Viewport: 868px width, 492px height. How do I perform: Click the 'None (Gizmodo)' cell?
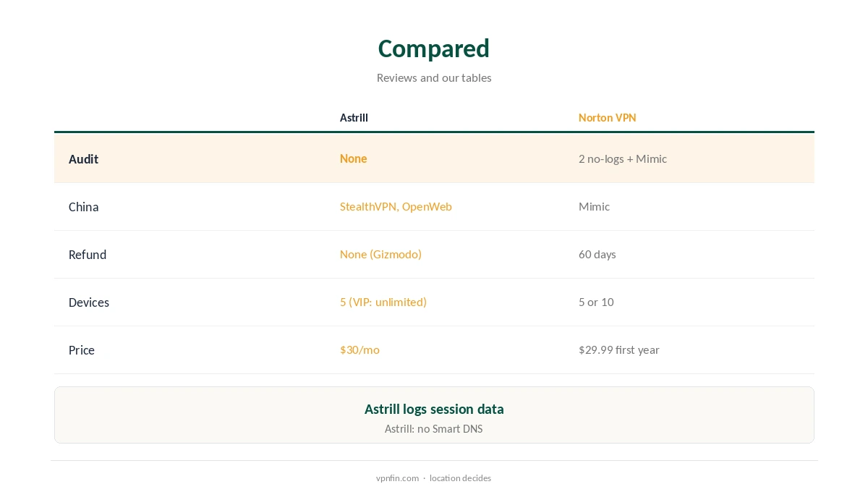pyautogui.click(x=380, y=254)
